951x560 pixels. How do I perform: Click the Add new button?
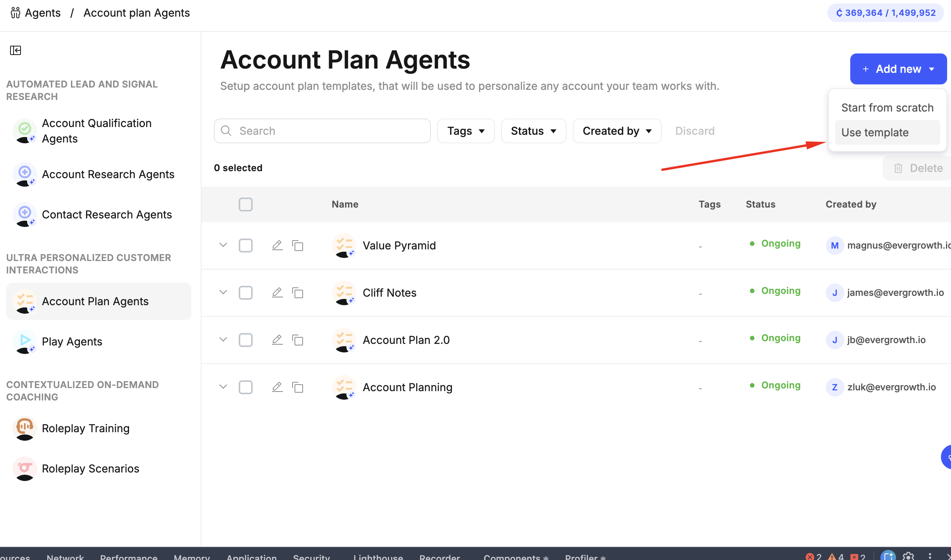coord(898,69)
